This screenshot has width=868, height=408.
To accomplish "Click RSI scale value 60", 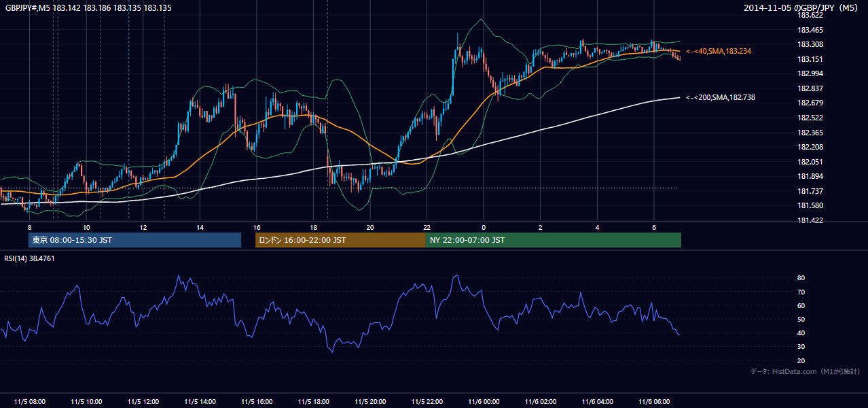I will point(801,305).
